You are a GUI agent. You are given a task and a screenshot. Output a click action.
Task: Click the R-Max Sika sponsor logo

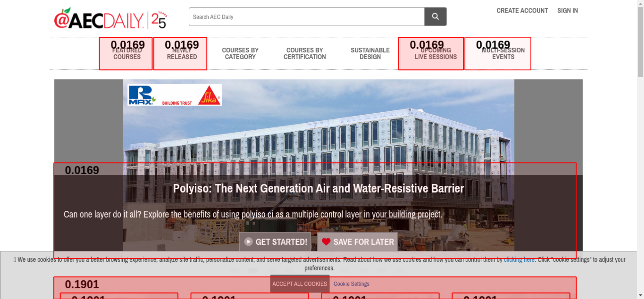coord(175,95)
